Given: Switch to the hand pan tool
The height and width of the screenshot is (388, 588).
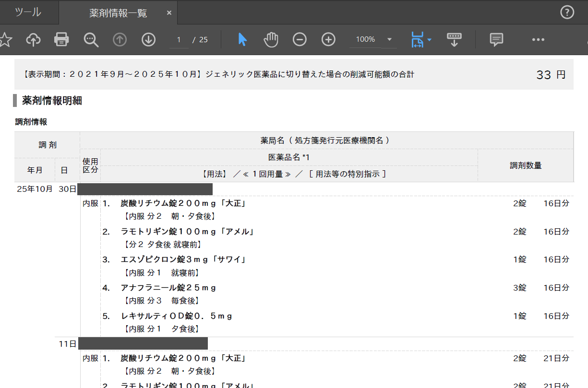Looking at the screenshot, I should coord(271,40).
